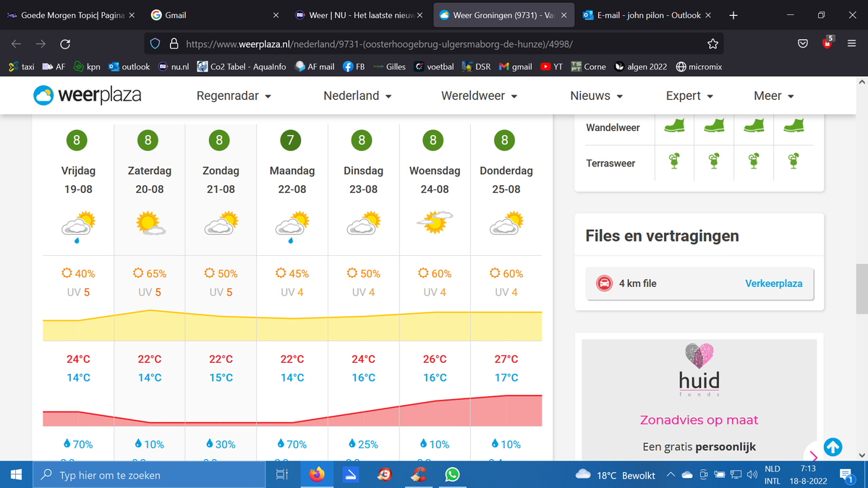Open the NLD INTL language indicator
868x488 pixels.
pyautogui.click(x=773, y=475)
